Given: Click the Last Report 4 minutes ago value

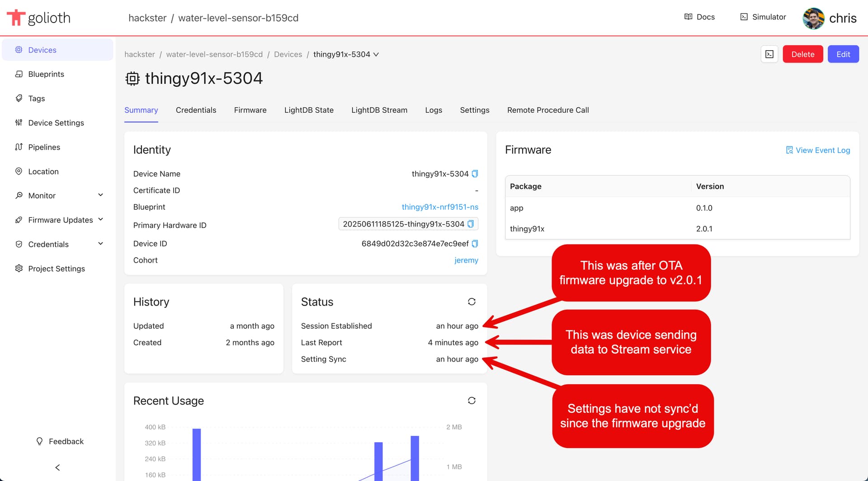Looking at the screenshot, I should pyautogui.click(x=453, y=342).
